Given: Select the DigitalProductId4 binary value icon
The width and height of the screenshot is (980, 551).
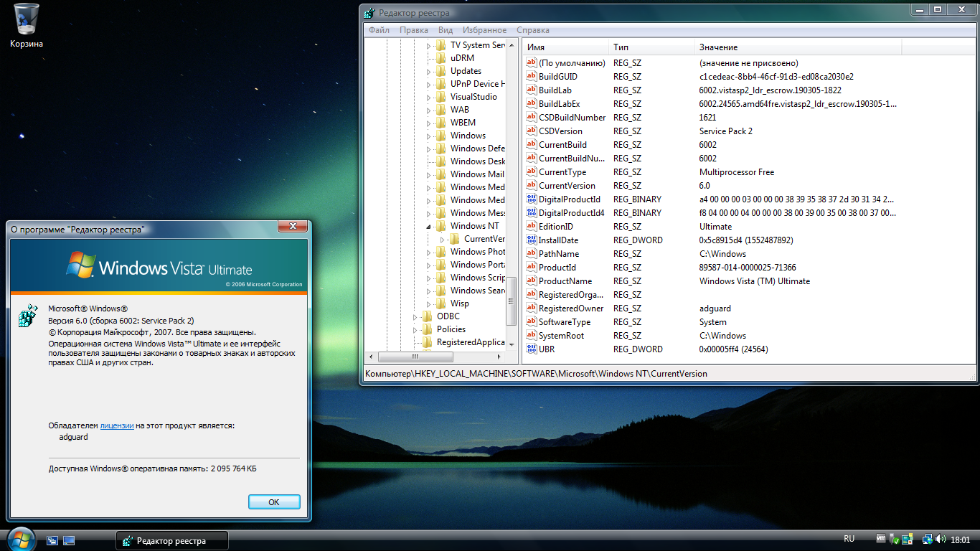Looking at the screenshot, I should (x=532, y=213).
